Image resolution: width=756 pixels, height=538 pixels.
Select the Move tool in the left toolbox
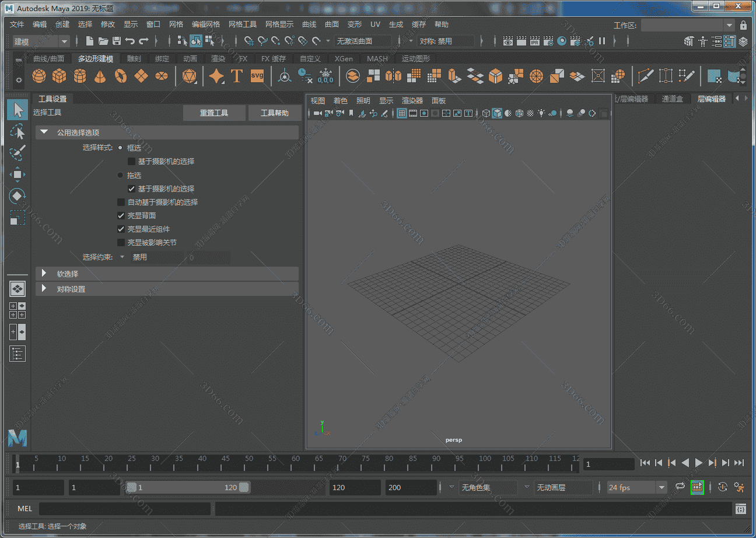pyautogui.click(x=17, y=174)
